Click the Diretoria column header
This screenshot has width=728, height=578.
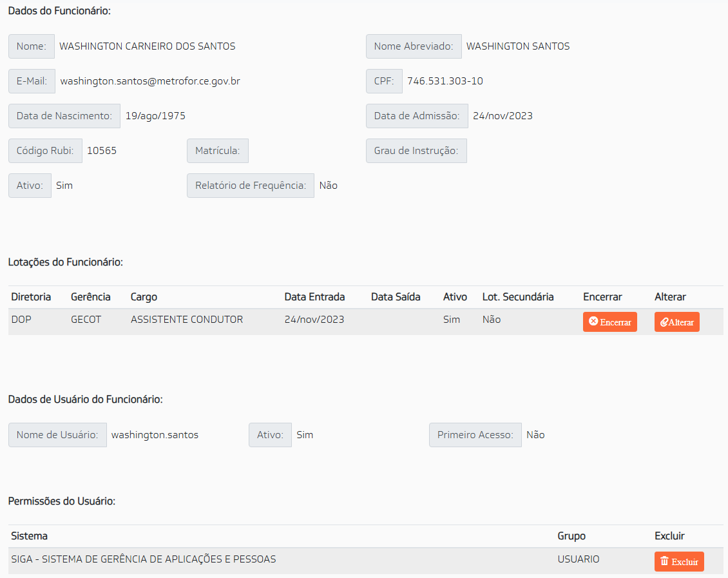click(x=31, y=297)
